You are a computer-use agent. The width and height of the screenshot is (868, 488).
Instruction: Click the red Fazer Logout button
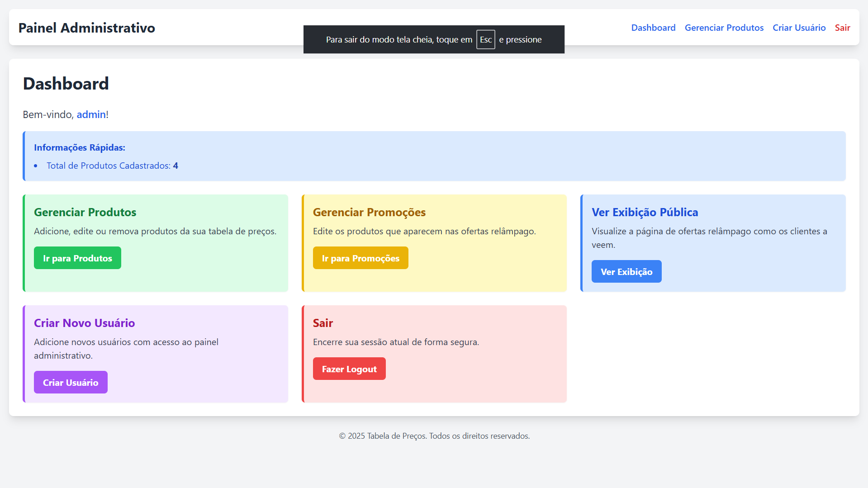[349, 369]
